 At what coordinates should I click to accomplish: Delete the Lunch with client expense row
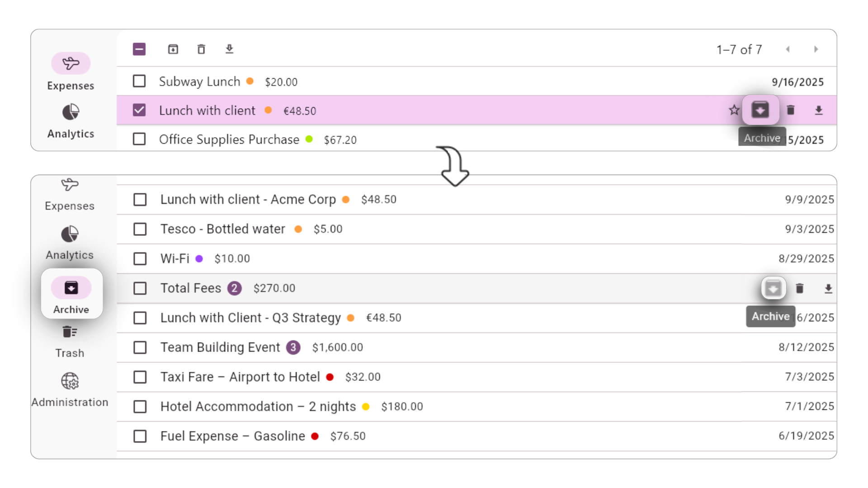(x=790, y=110)
